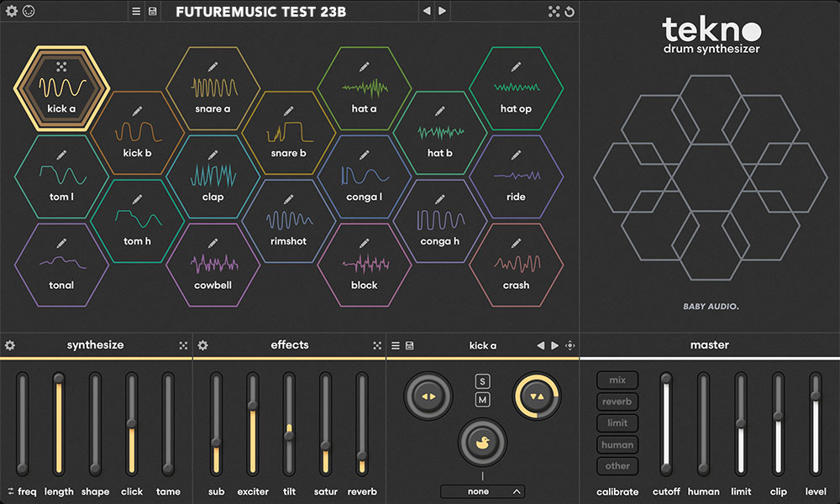Toggle the mix calibrate button

(617, 381)
